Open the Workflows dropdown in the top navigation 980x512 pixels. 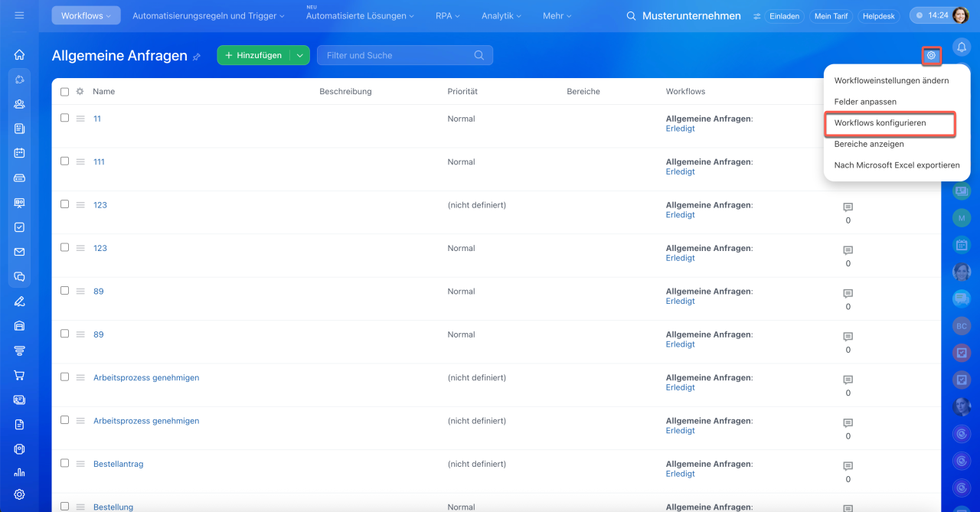coord(86,15)
